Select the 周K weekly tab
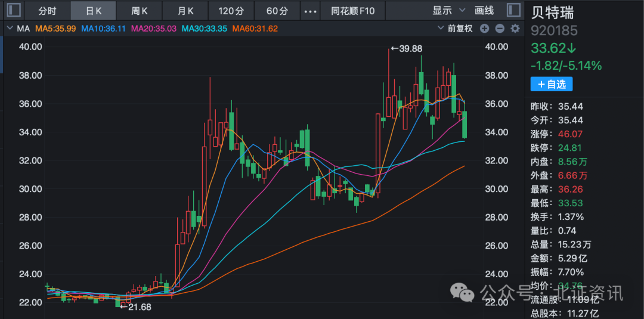Screen dimensions: 644x319 140,11
